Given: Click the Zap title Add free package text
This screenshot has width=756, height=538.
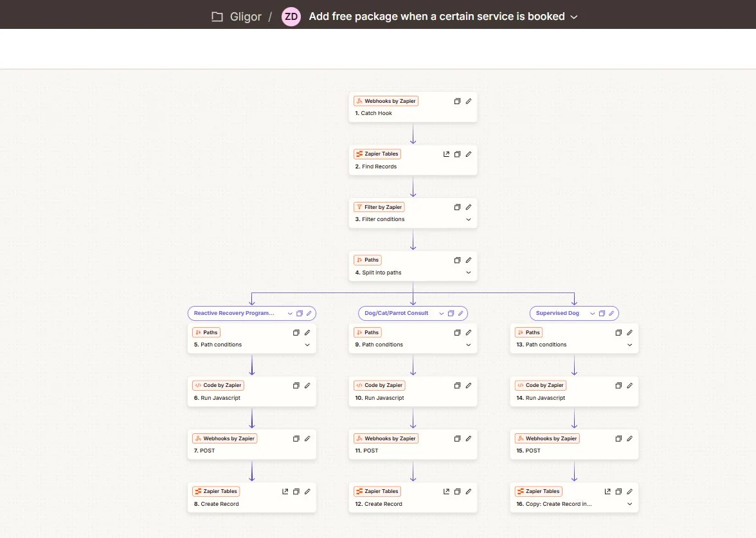Looking at the screenshot, I should 437,17.
